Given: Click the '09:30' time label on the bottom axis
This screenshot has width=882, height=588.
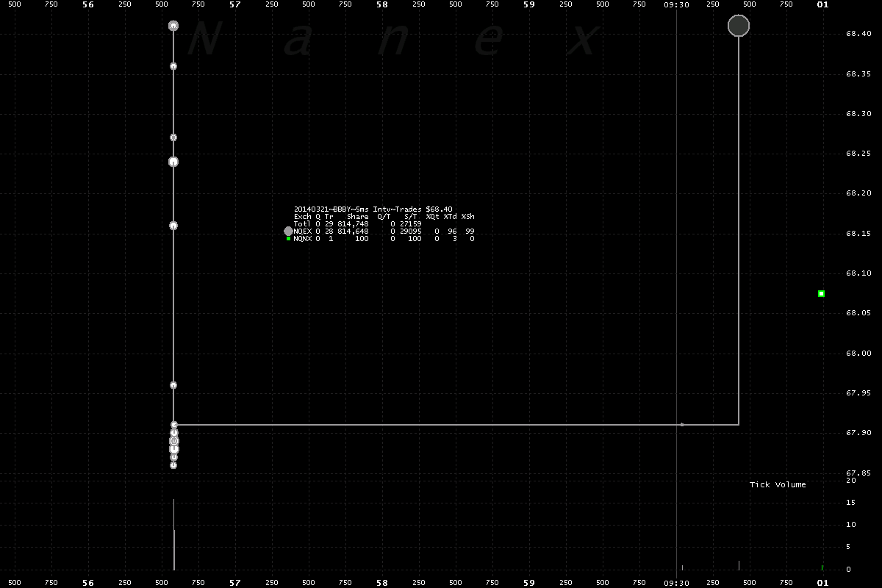Looking at the screenshot, I should tap(676, 583).
